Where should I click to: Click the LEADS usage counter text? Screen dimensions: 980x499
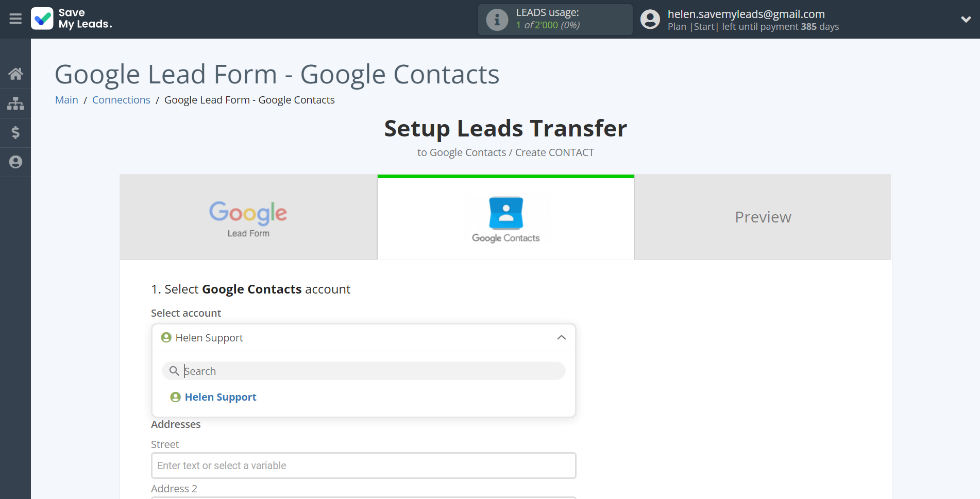[548, 25]
